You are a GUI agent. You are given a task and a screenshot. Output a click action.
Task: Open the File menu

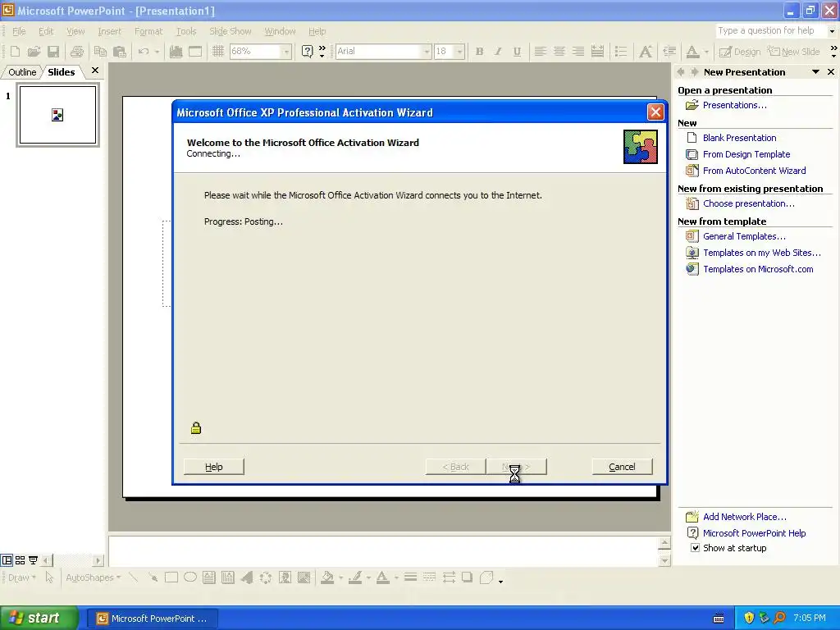click(19, 31)
